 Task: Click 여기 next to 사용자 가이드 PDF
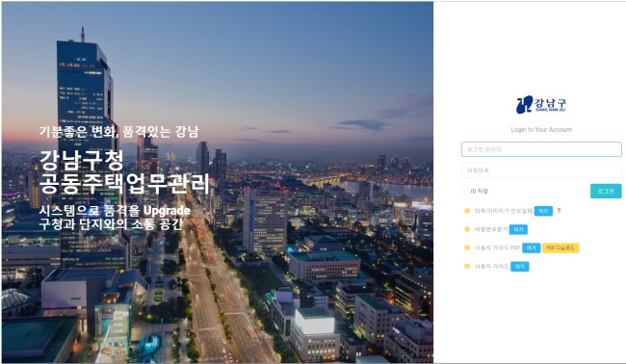point(531,247)
